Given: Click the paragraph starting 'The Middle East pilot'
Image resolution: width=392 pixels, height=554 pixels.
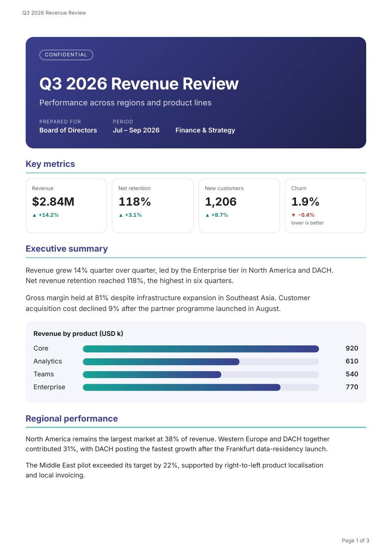Looking at the screenshot, I should click(174, 471).
